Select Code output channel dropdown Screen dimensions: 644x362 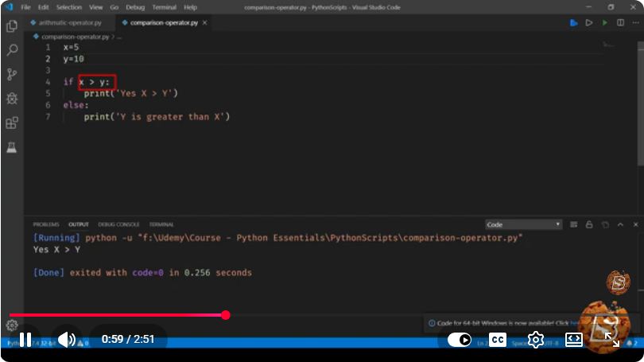(523, 224)
